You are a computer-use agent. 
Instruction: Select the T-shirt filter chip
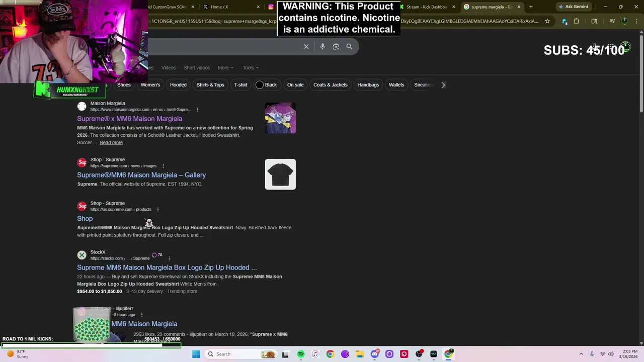[240, 85]
